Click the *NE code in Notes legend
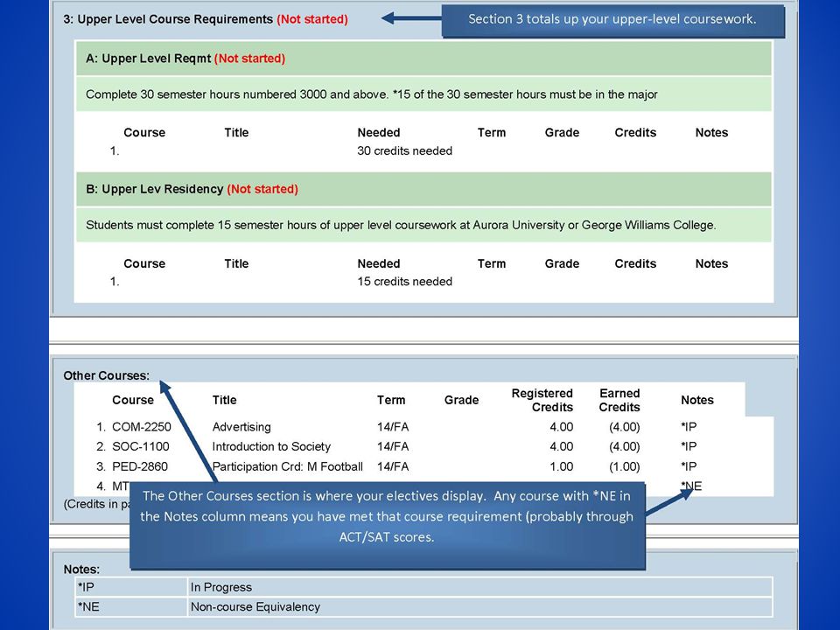Viewport: 840px width, 630px height. pyautogui.click(x=88, y=607)
